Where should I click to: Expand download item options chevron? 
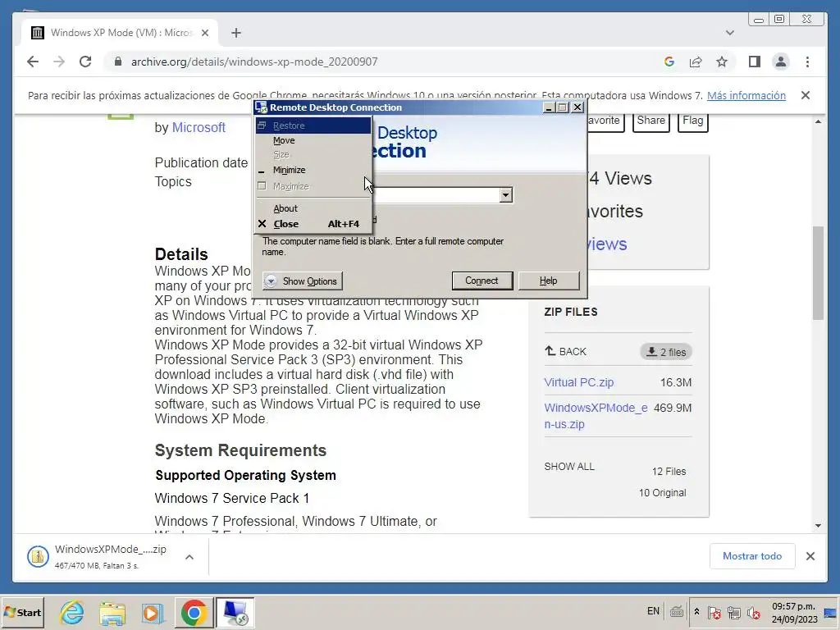(189, 557)
